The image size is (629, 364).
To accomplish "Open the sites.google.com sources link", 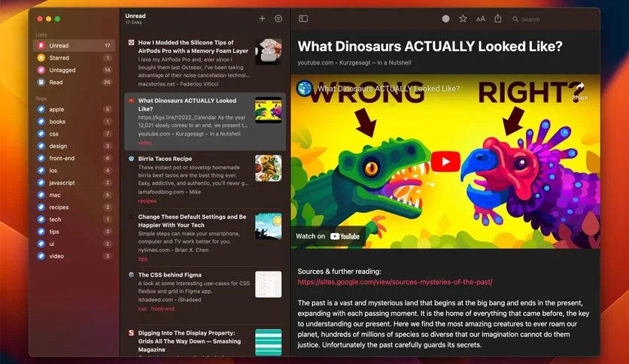I will point(395,282).
